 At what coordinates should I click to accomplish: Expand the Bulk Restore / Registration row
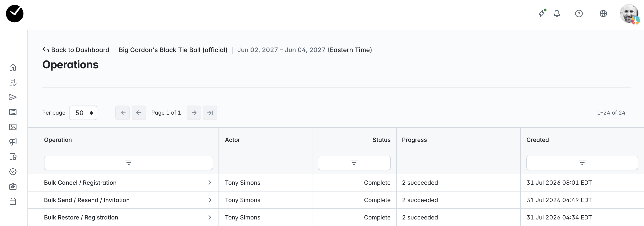pos(210,217)
